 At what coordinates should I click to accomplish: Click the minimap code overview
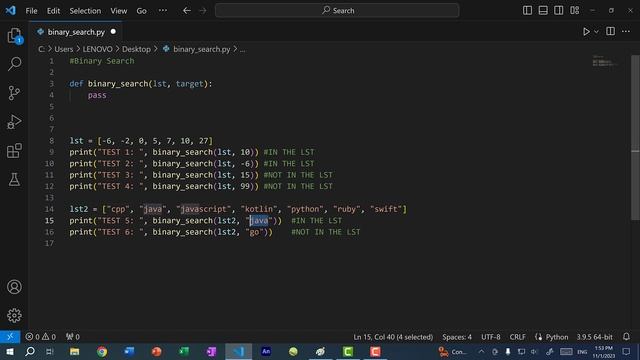605,61
